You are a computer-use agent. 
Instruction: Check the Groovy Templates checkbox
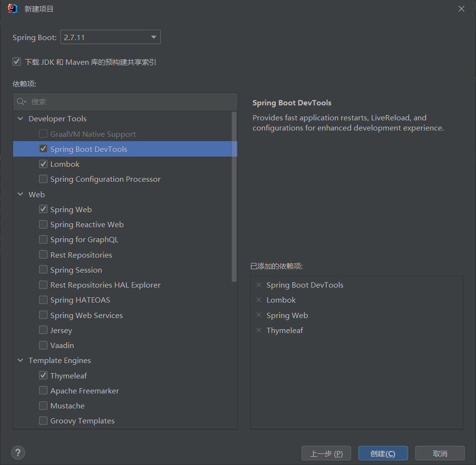[x=43, y=421]
